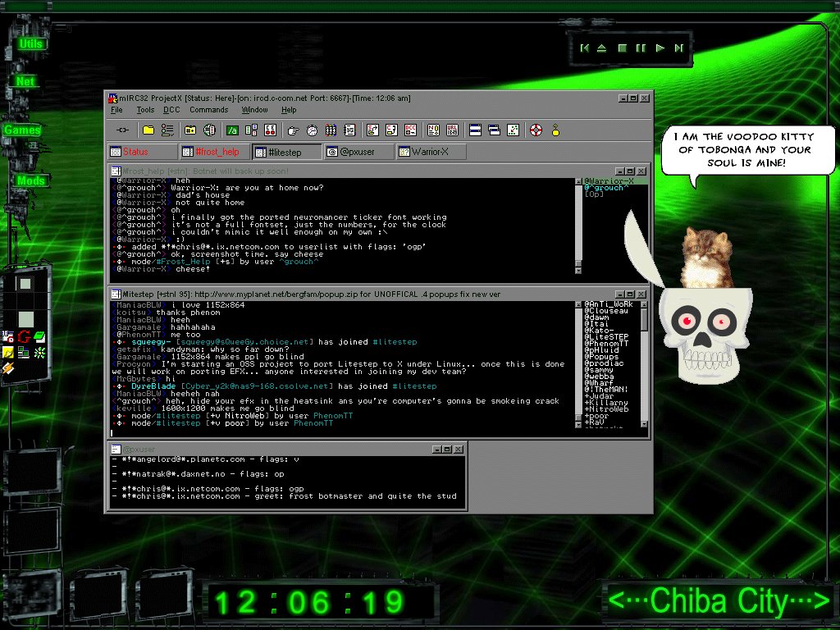Select @^grouch^ in the #frost_help nick list

pyautogui.click(x=607, y=188)
